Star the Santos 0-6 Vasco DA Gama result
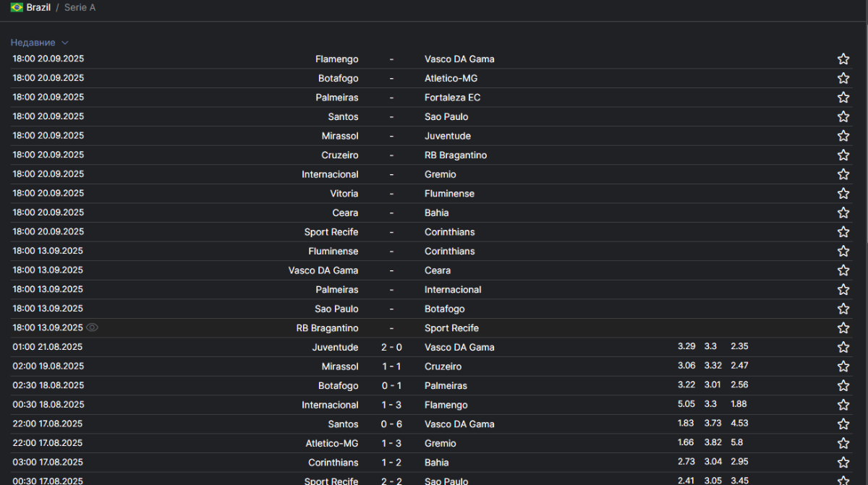The width and height of the screenshot is (868, 485). [x=843, y=424]
